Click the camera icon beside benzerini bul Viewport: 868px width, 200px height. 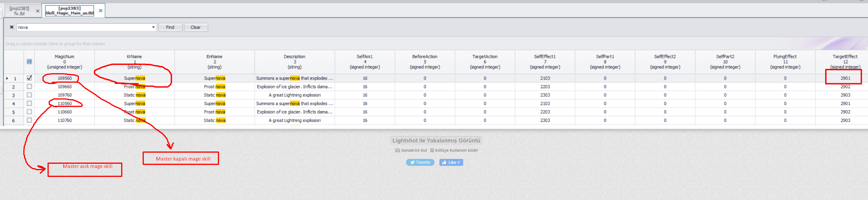pyautogui.click(x=397, y=150)
